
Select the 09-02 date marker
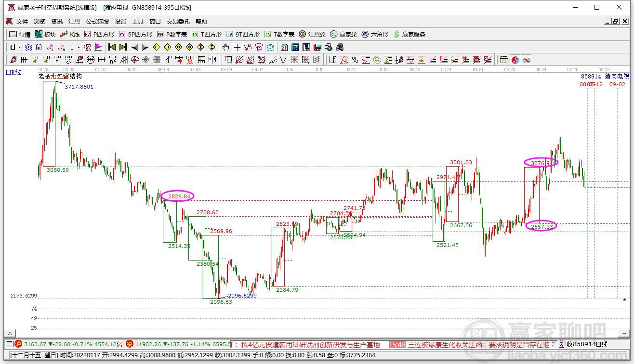[617, 84]
